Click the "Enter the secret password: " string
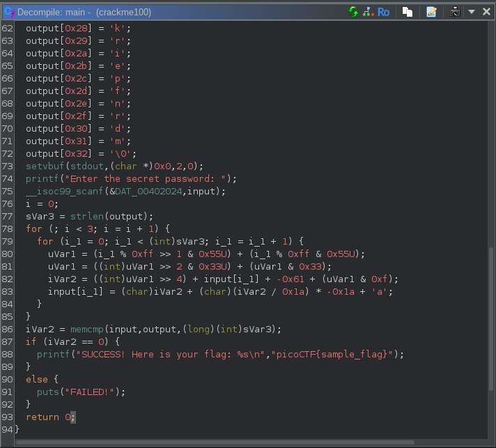 (145, 179)
